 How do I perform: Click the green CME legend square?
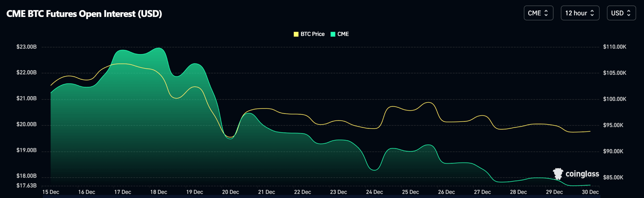point(333,34)
